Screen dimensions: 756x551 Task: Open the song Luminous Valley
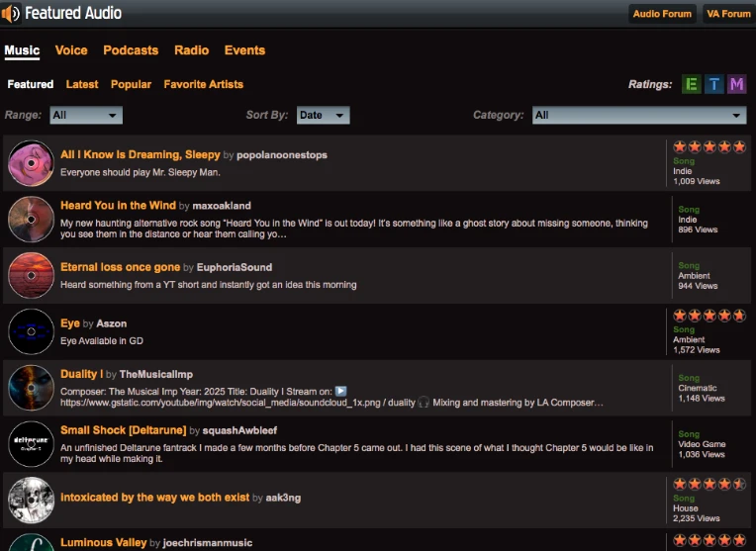(x=104, y=543)
